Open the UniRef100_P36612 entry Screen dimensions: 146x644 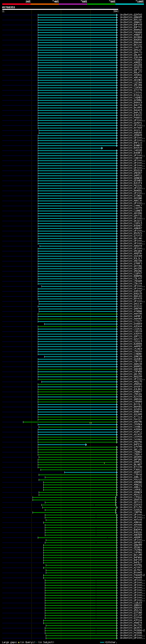click(x=131, y=469)
